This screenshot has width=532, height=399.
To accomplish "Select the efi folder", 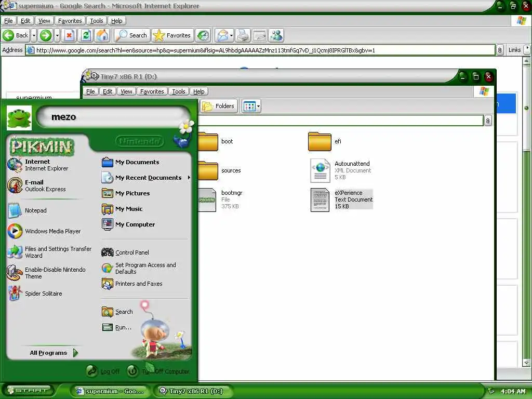I will point(325,141).
